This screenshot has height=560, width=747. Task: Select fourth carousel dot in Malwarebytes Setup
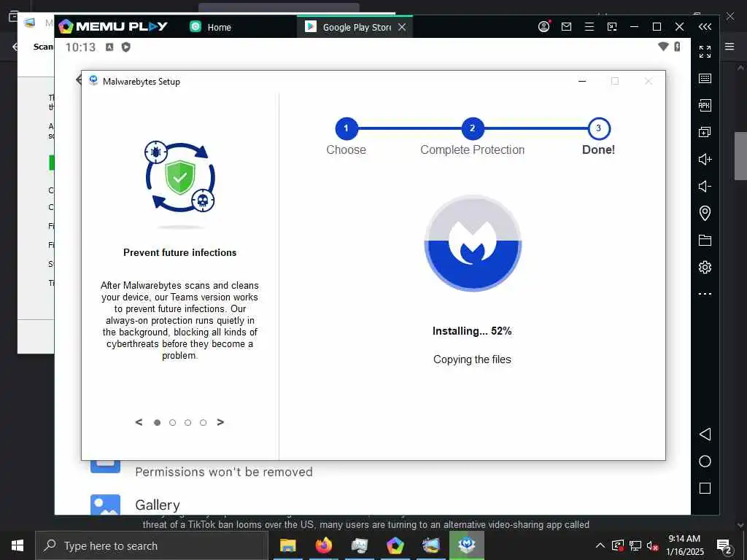[203, 422]
